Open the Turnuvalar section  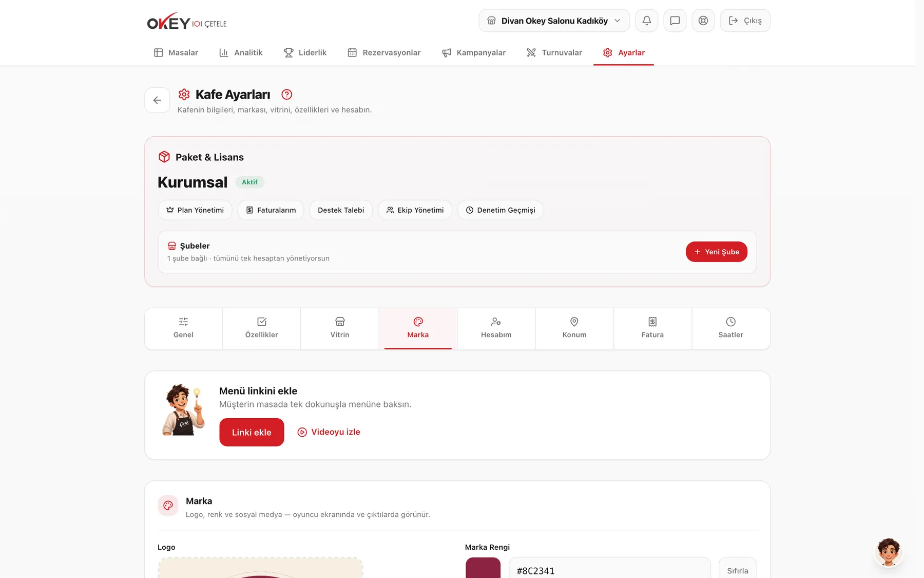554,52
